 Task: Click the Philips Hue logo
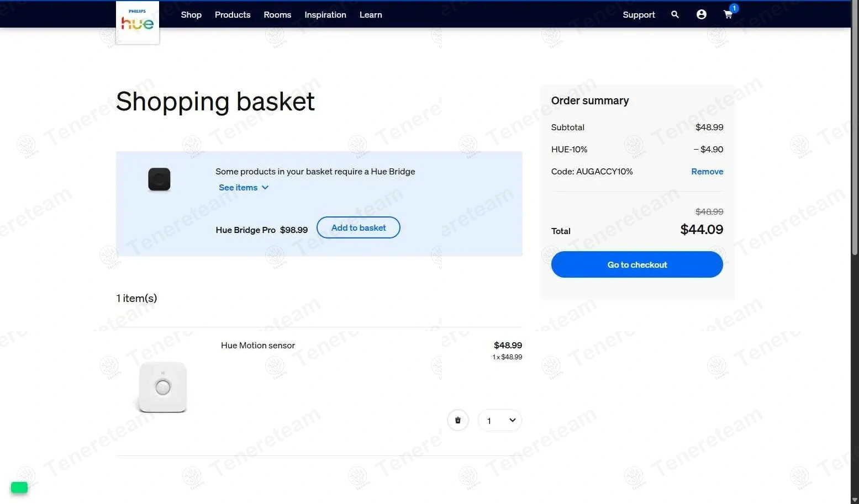click(x=138, y=22)
